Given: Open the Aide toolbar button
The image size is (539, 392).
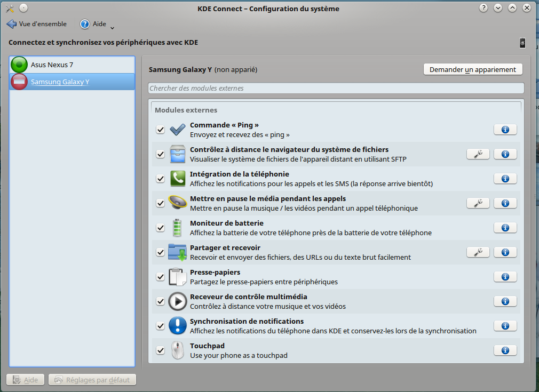Looking at the screenshot, I should click(93, 24).
